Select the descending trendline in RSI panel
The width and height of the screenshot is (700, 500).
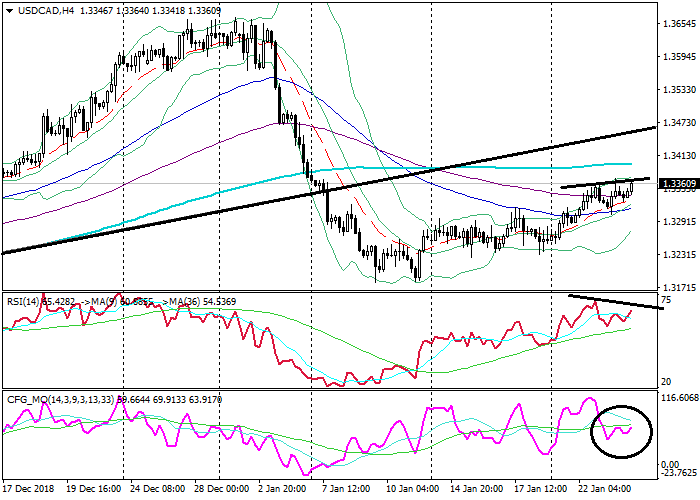pos(615,301)
